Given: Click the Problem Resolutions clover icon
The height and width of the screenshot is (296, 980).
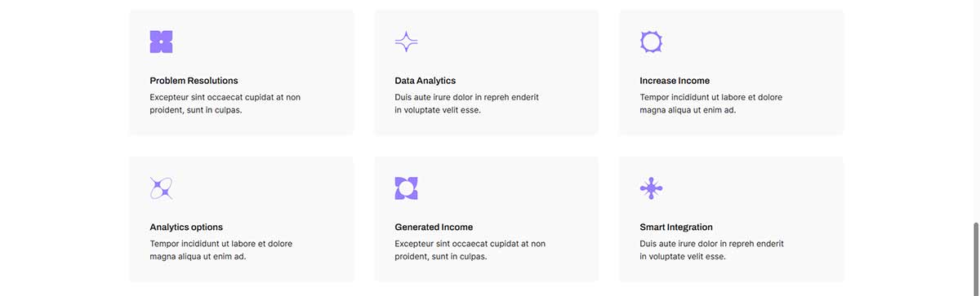Looking at the screenshot, I should pos(161,42).
